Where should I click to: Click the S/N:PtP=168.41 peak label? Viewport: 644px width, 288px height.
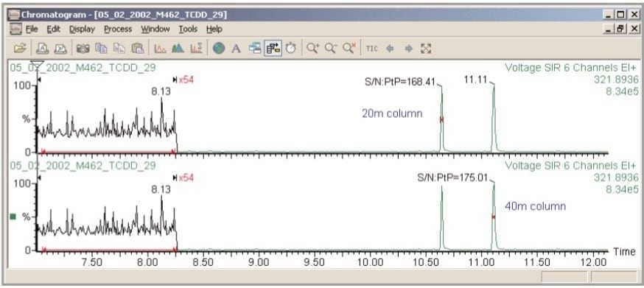tap(399, 81)
